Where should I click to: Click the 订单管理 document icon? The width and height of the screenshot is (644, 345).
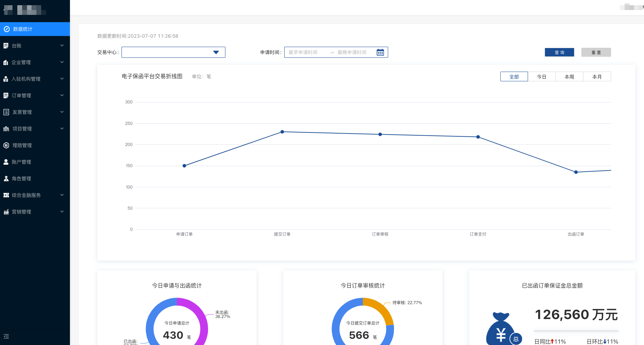pos(6,96)
